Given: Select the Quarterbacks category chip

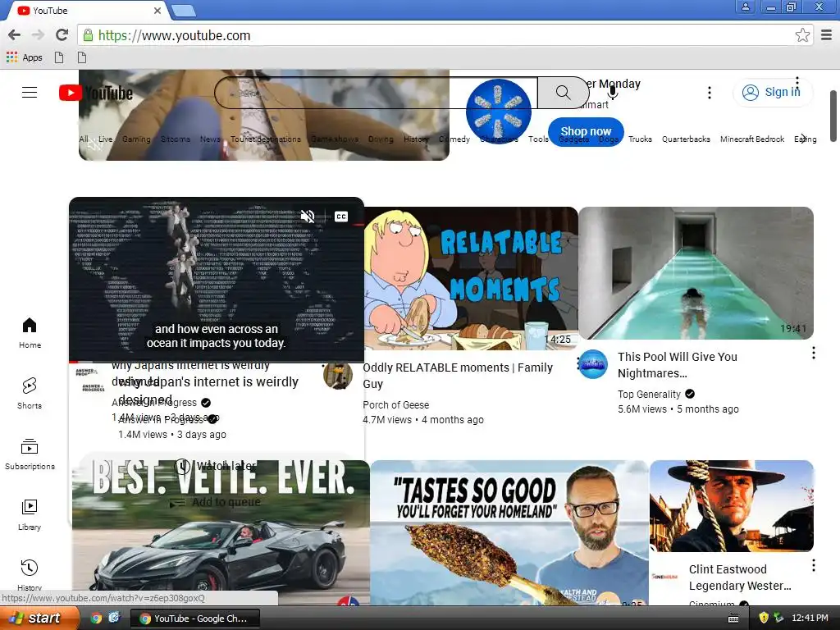Looking at the screenshot, I should pyautogui.click(x=686, y=139).
